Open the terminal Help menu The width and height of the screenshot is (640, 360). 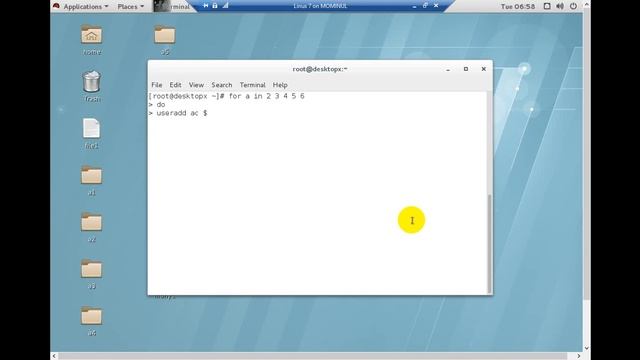pos(280,85)
